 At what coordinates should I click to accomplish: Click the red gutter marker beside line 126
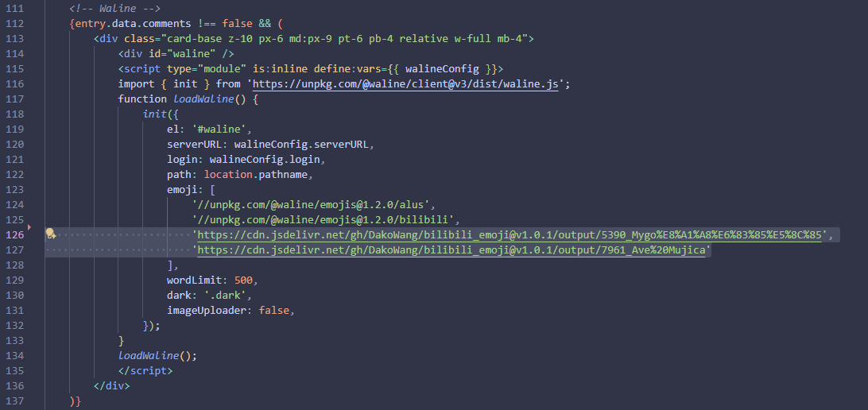click(29, 227)
